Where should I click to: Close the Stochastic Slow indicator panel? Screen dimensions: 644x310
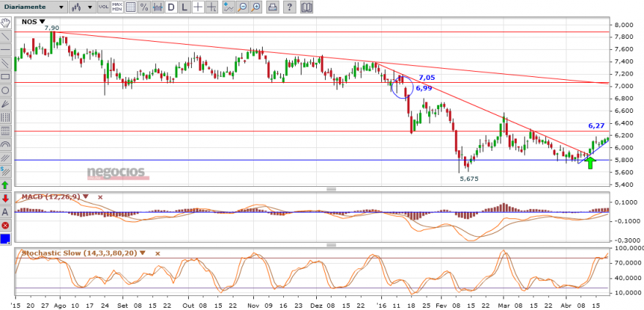157,254
